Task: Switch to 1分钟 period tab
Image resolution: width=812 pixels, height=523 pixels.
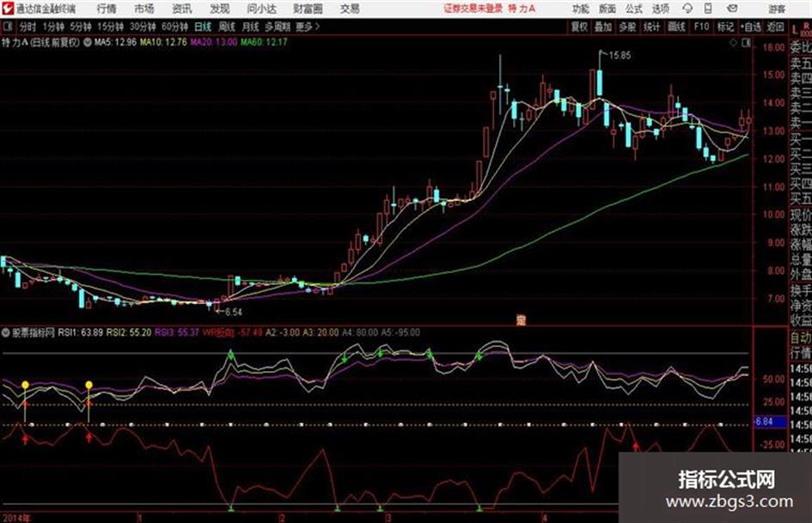Action: (x=53, y=27)
